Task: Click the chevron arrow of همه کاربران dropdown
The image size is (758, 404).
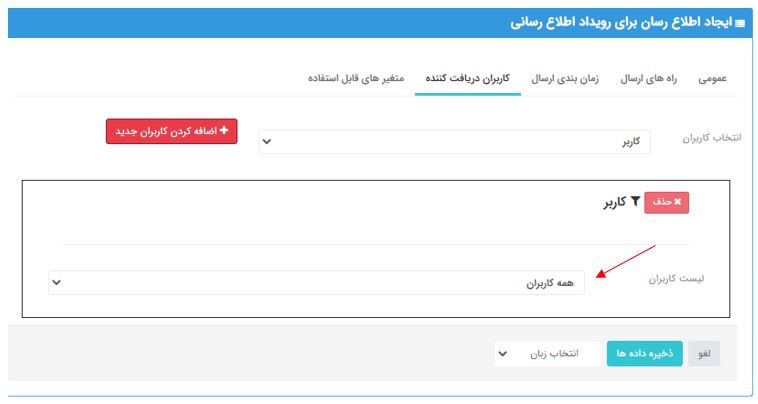Action: [x=56, y=283]
